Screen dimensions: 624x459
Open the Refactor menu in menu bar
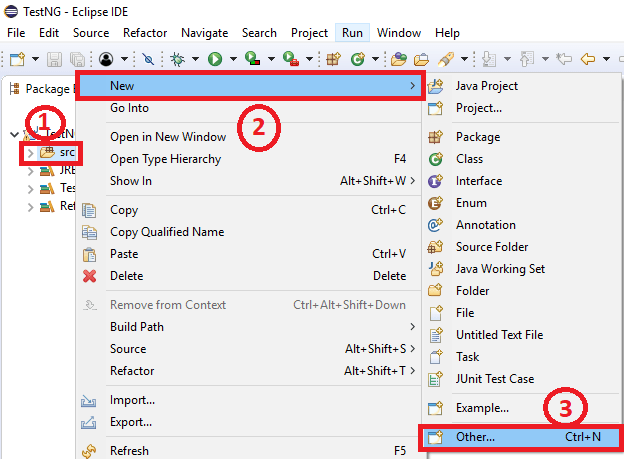coord(145,33)
